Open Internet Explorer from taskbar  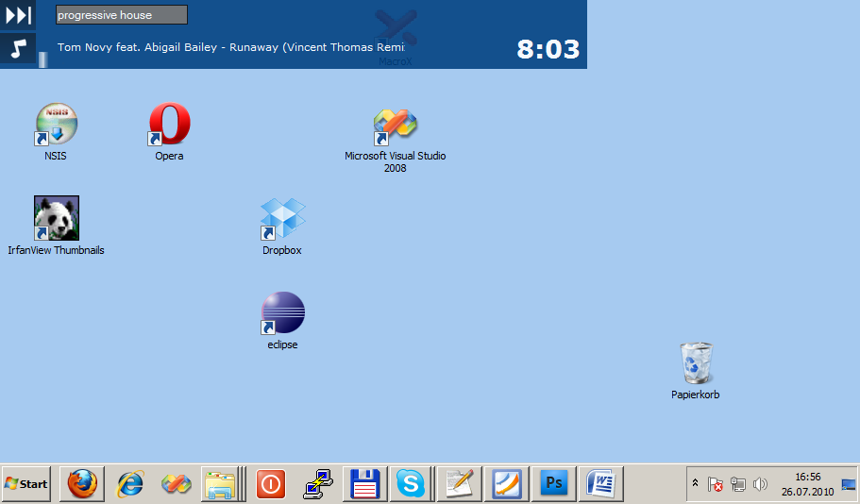pyautogui.click(x=129, y=484)
